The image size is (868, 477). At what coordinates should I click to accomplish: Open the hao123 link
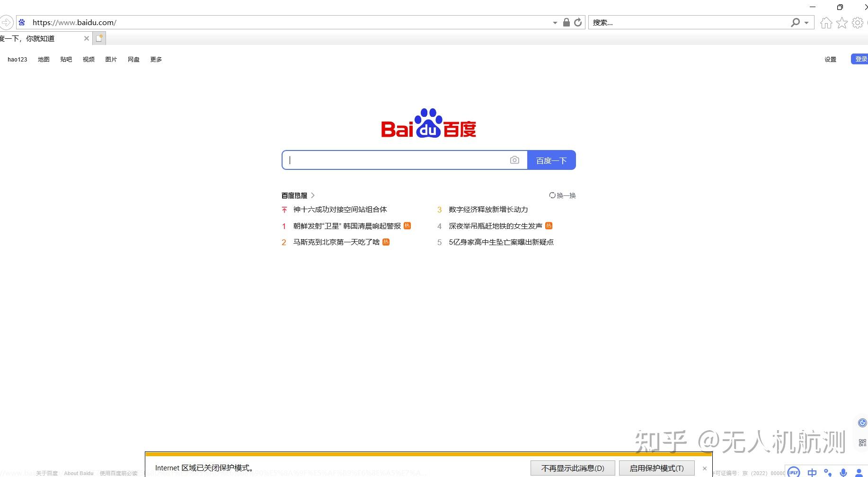(17, 60)
